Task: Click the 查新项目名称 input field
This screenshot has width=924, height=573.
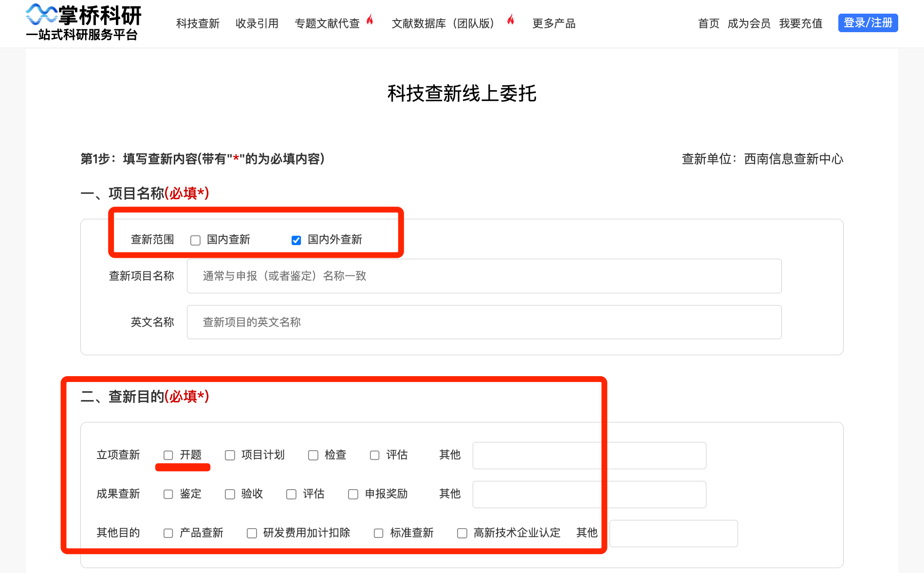Action: [x=484, y=276]
